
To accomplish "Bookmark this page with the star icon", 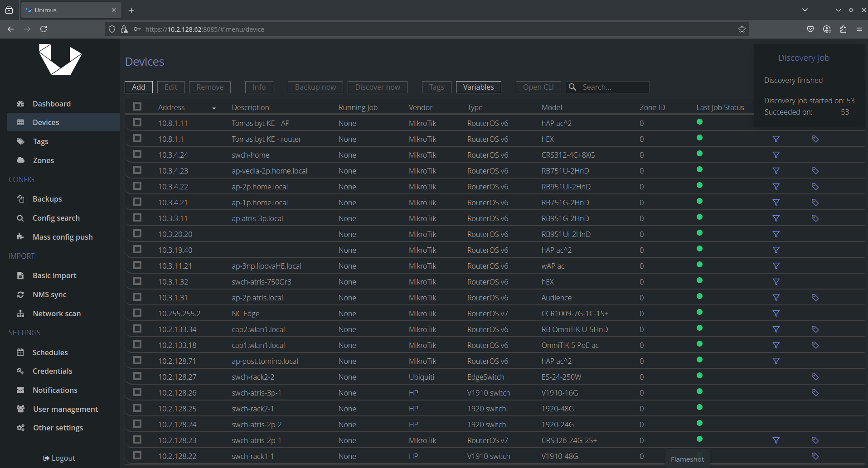I will (x=742, y=29).
